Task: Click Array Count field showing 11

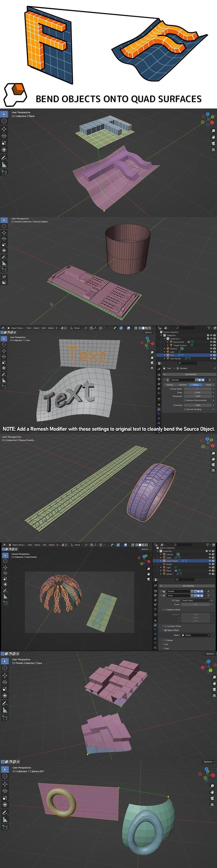Action: 195,605
